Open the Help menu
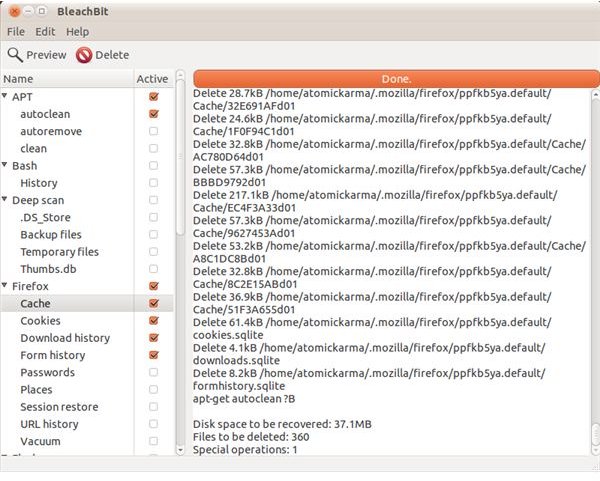 click(77, 32)
